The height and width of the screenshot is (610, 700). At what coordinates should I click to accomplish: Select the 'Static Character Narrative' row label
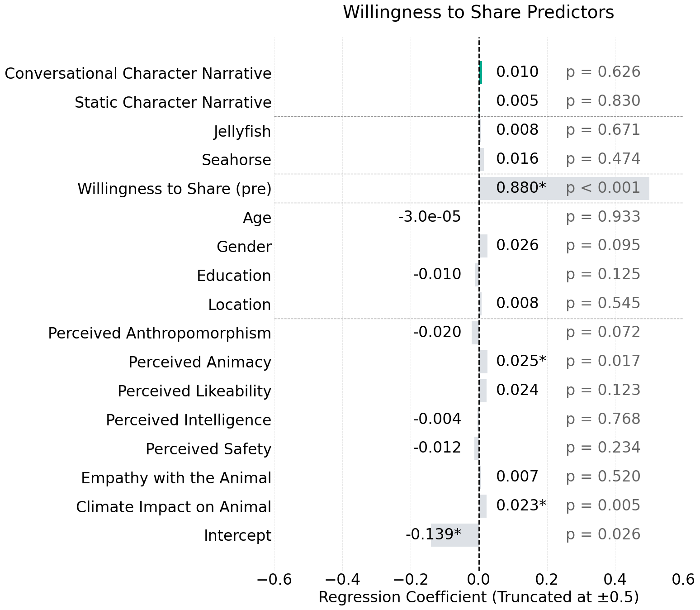pyautogui.click(x=173, y=102)
